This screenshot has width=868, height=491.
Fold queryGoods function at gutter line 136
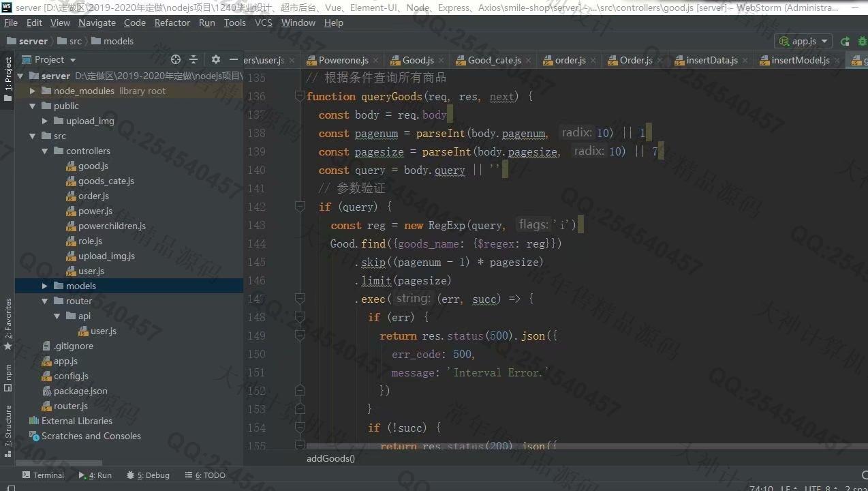click(299, 96)
